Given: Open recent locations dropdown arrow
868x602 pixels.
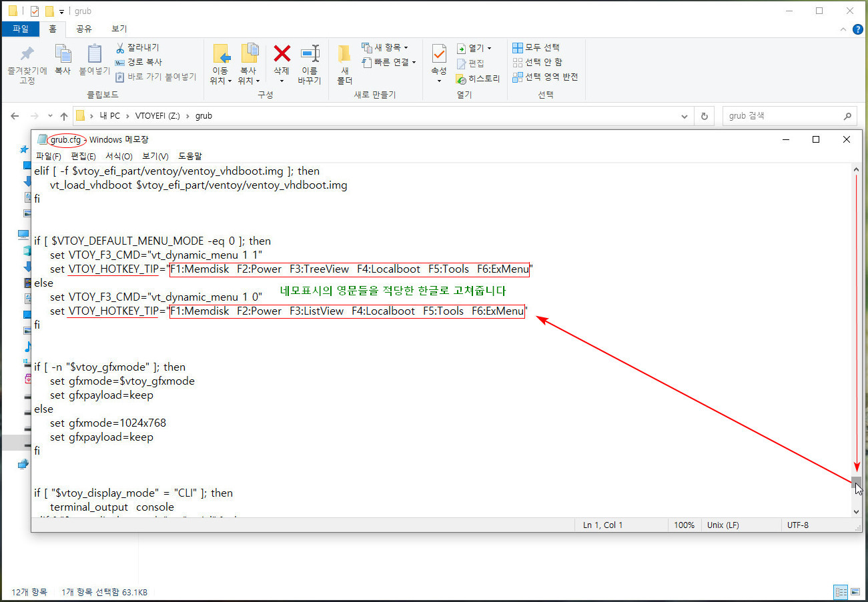Looking at the screenshot, I should 51,117.
